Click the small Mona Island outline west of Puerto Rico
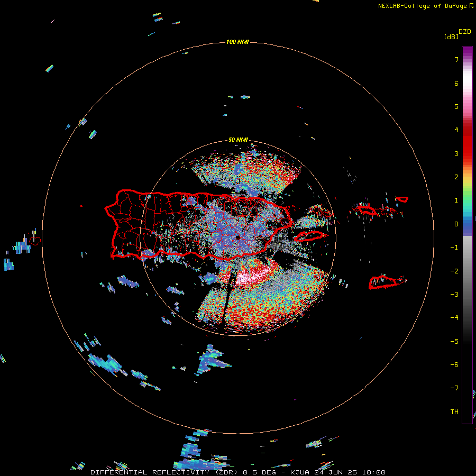 35,241
